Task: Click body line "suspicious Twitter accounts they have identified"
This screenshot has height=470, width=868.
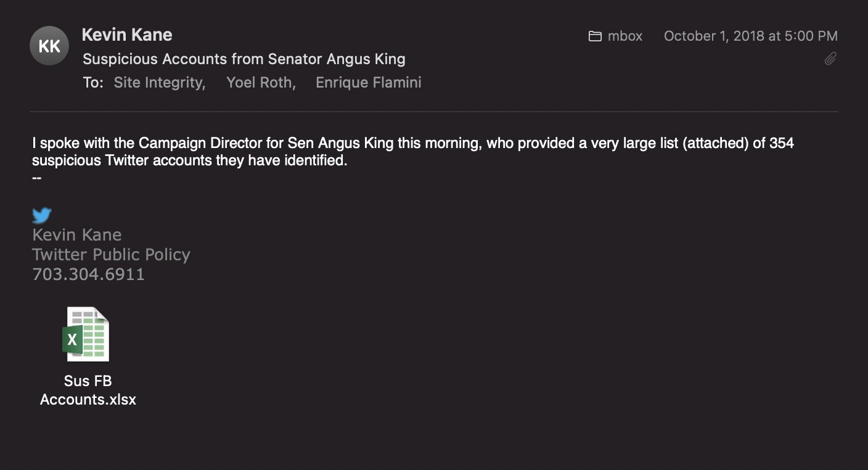Action: pyautogui.click(x=190, y=162)
